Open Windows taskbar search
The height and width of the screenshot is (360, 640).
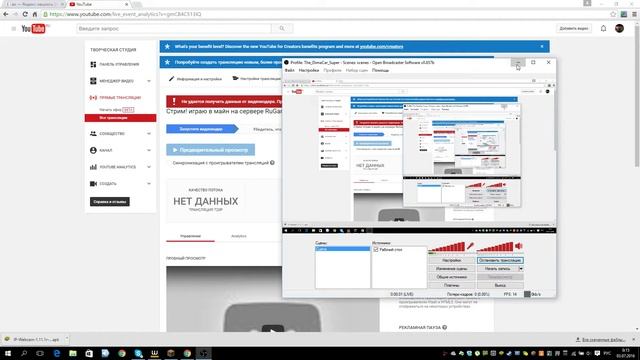[24, 353]
